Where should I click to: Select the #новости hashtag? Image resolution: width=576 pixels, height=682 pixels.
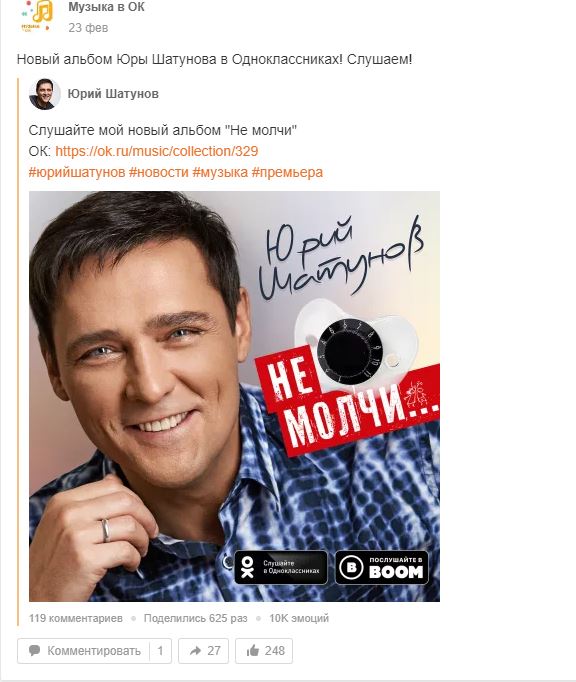[159, 172]
